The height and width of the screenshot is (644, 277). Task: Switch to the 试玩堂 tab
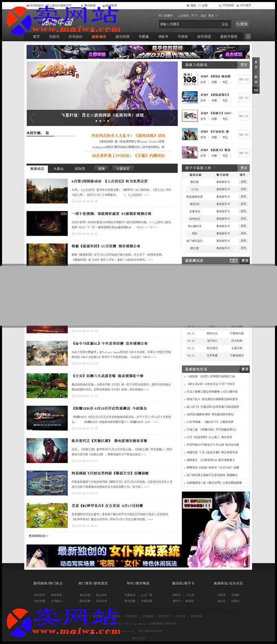pos(80,169)
